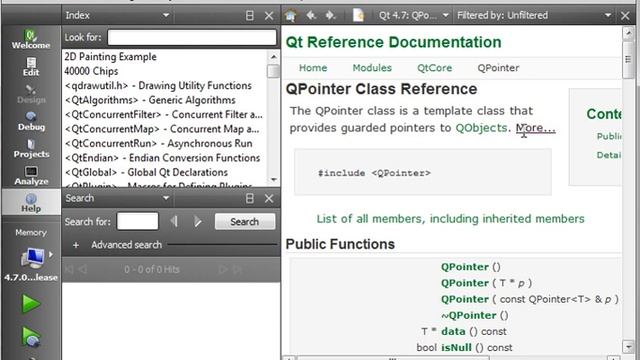Click the green Run button
Screen dimensions: 640x360
tap(31, 304)
